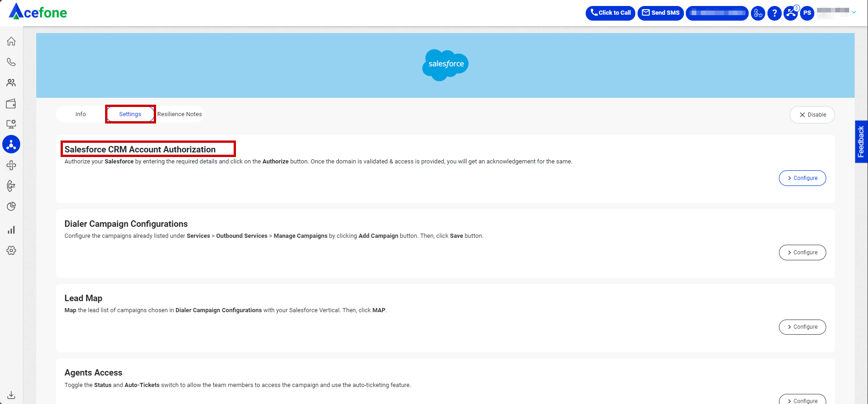Click the Lead Map heading

(x=84, y=298)
